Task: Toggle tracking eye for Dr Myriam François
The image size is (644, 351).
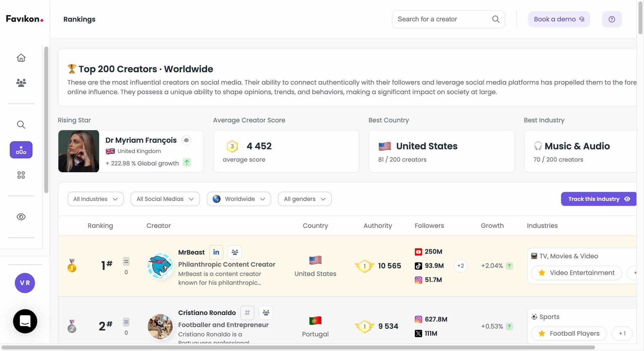Action: (x=186, y=140)
